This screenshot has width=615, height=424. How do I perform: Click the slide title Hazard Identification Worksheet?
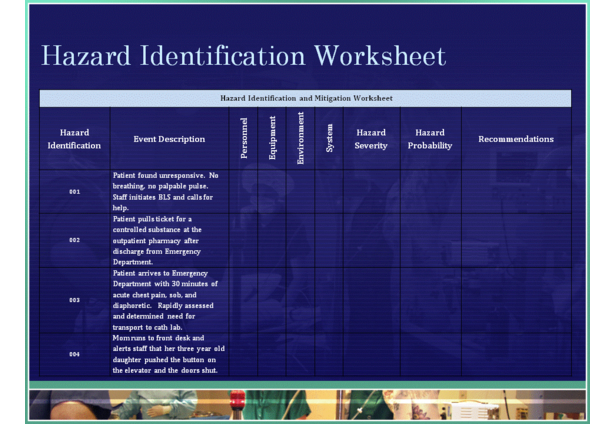tap(244, 55)
